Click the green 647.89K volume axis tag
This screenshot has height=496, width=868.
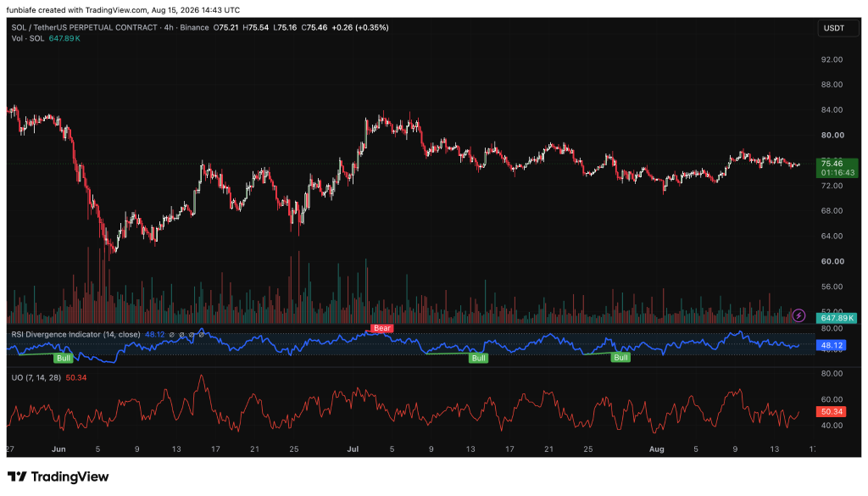[837, 318]
